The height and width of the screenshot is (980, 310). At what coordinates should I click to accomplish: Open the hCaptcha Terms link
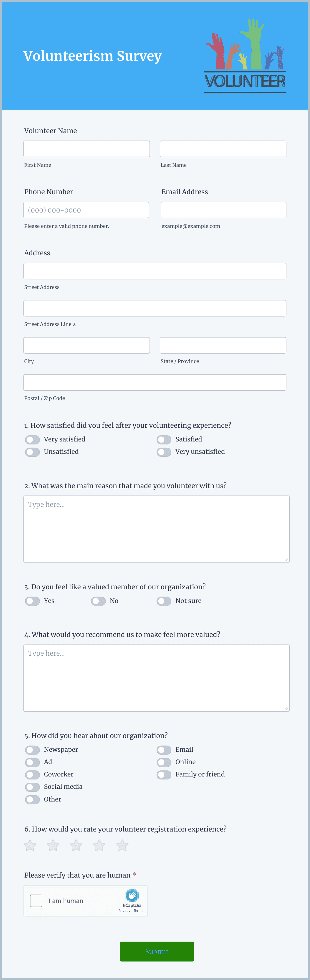(x=138, y=911)
